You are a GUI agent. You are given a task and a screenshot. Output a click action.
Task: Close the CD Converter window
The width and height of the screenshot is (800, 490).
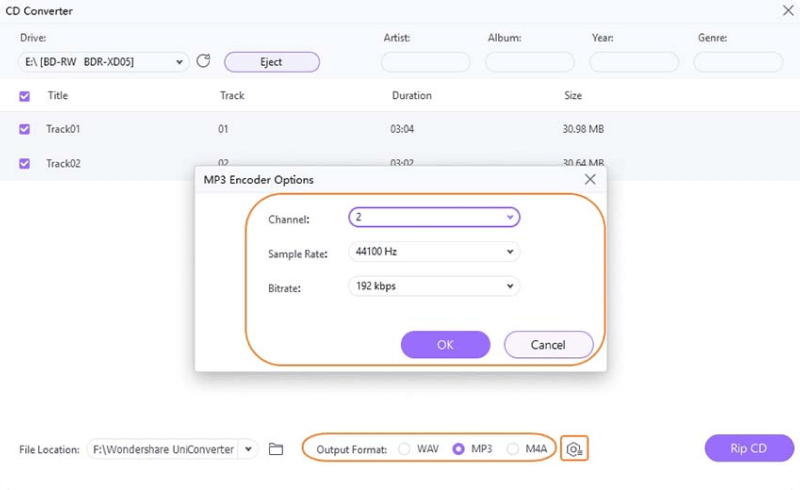[x=787, y=10]
